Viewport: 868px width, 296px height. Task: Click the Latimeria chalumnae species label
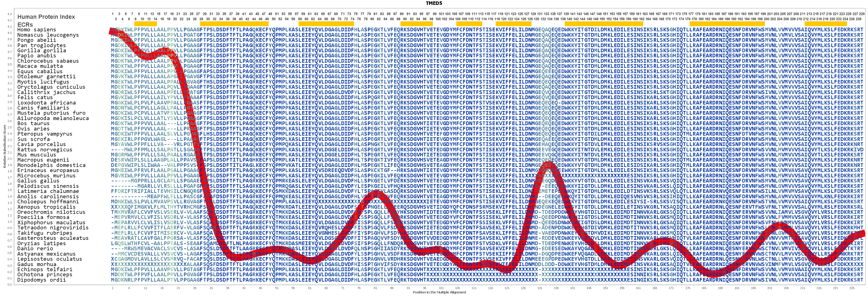[x=48, y=191]
